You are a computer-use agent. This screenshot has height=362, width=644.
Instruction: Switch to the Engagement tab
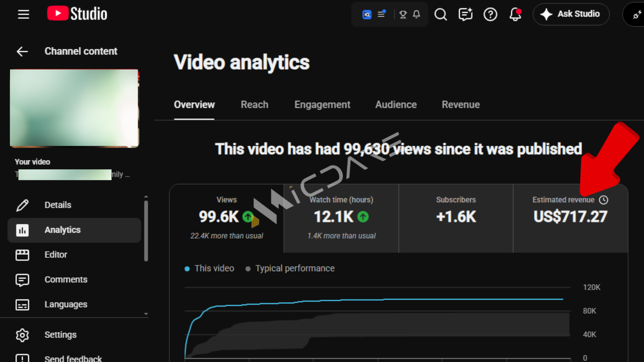(x=322, y=105)
